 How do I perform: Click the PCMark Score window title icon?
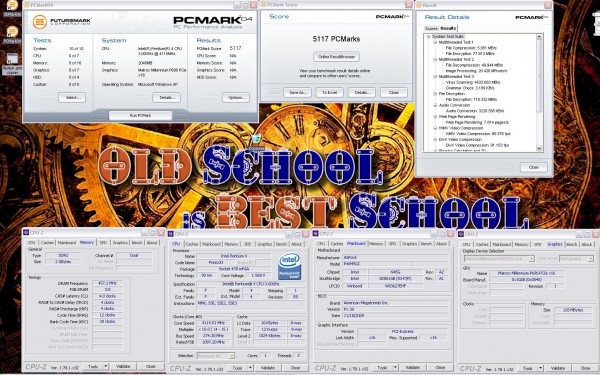tap(263, 5)
